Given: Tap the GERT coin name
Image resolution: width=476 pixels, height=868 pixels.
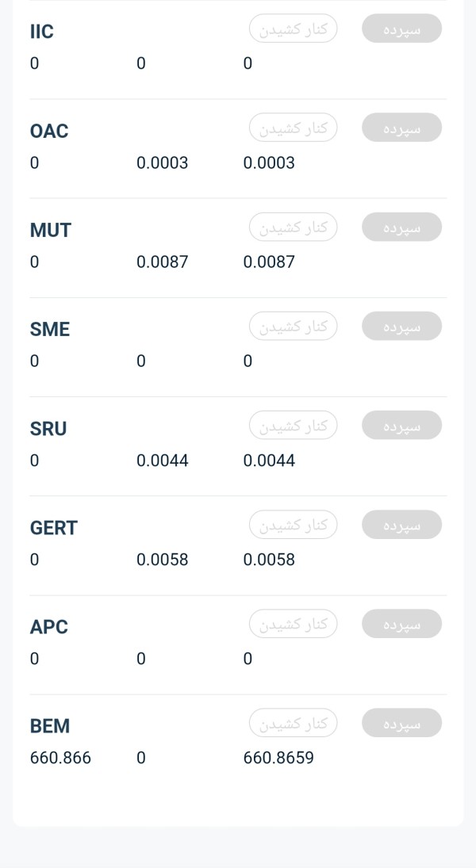Looking at the screenshot, I should 54,528.
